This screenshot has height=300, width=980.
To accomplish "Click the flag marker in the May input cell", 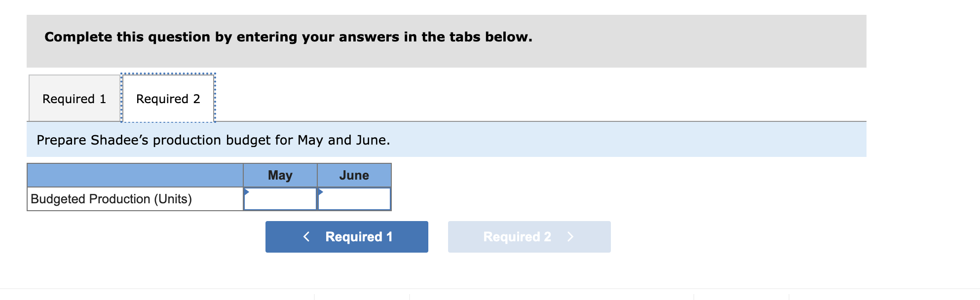I will tap(246, 190).
